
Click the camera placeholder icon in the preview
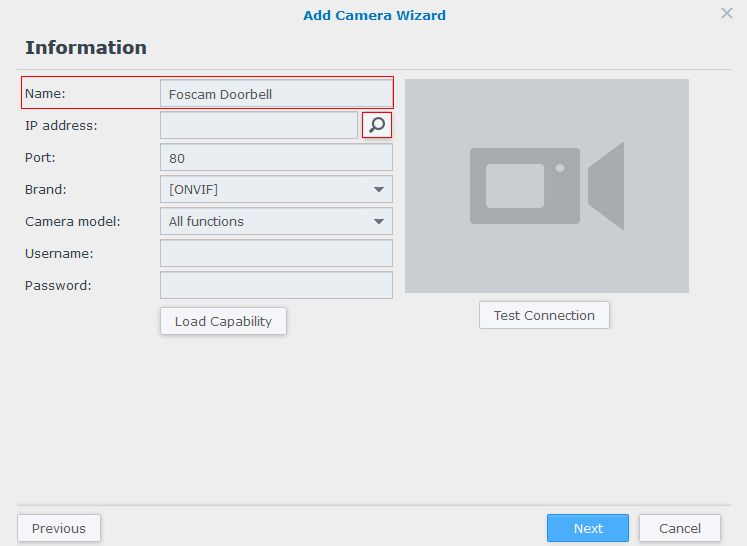pyautogui.click(x=546, y=186)
